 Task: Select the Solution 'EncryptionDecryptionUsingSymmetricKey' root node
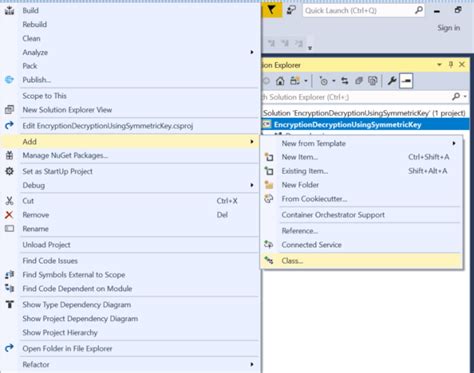(x=364, y=113)
